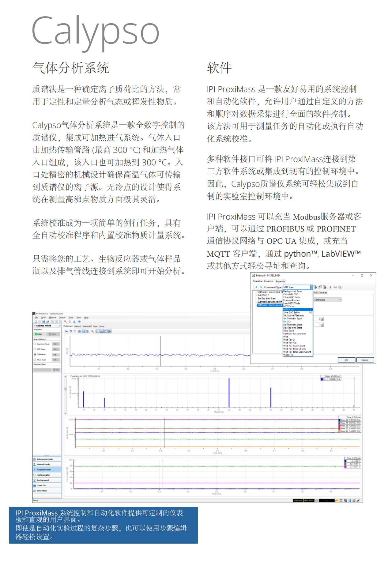Image resolution: width=392 pixels, height=573 pixels.
Task: Open the QMS menu
Action: tap(43, 318)
